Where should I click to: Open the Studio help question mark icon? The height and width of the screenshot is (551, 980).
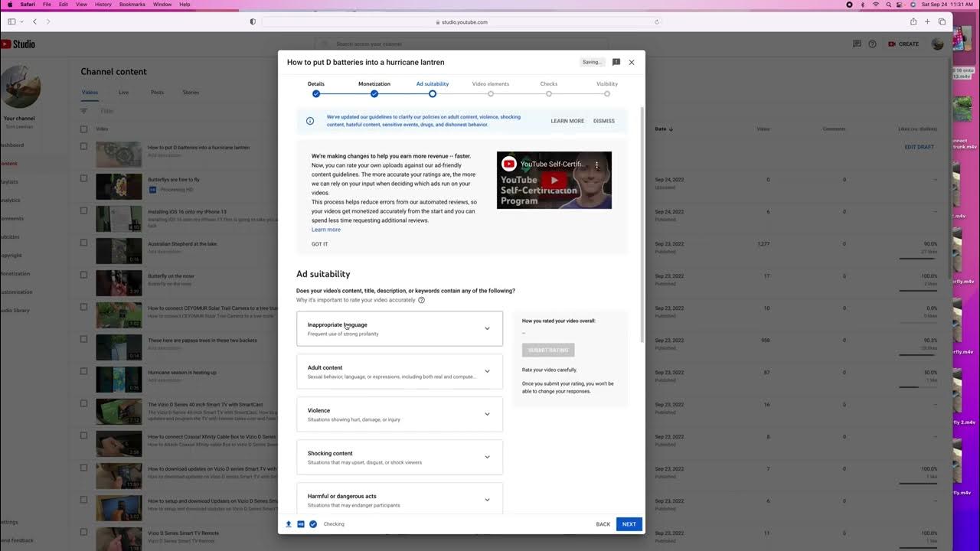point(872,44)
